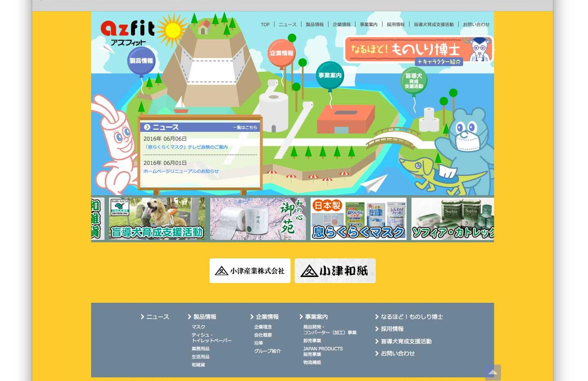Open 事業案内 in the footer
Screen dimensions: 588x381
(x=314, y=317)
